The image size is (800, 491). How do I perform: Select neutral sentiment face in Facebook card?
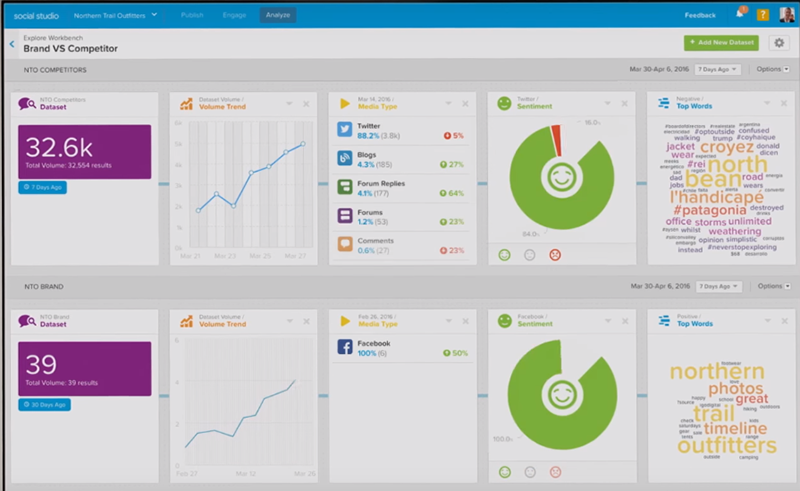530,471
